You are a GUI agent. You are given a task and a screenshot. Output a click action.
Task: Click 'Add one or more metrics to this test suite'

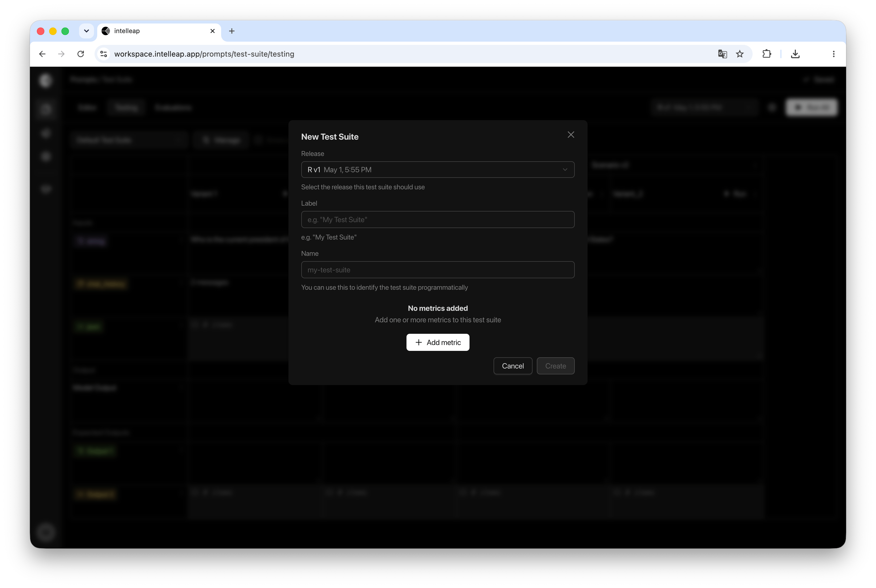point(438,320)
